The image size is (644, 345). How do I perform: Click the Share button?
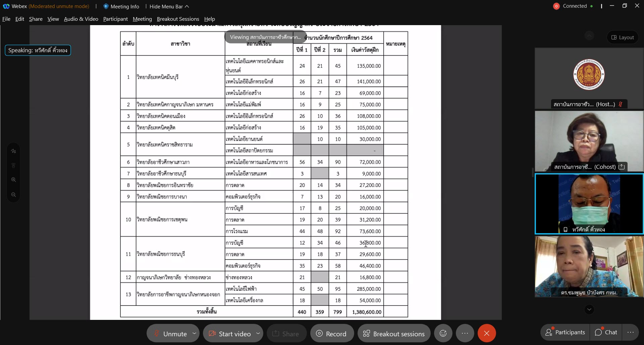click(x=286, y=334)
